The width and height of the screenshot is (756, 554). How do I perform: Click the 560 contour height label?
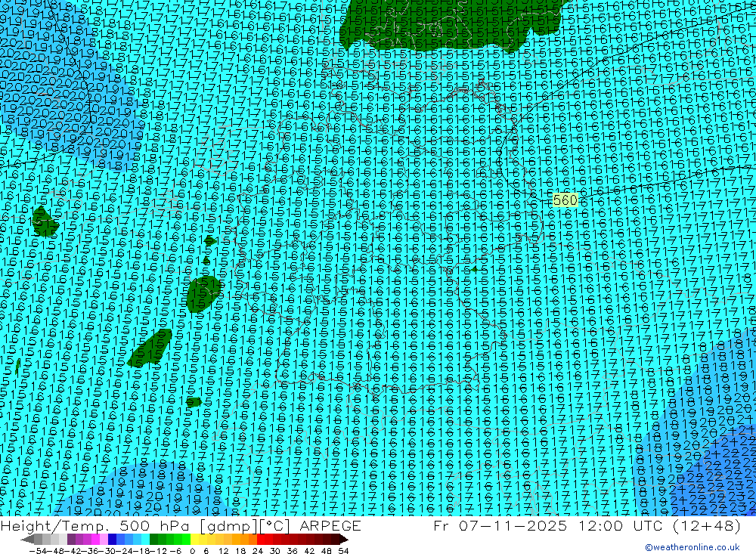(x=565, y=200)
